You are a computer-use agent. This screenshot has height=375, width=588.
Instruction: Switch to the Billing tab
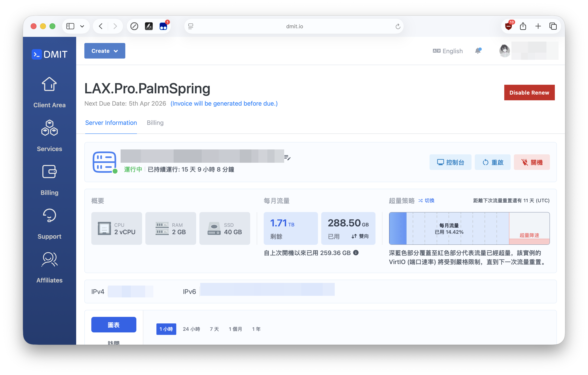click(155, 123)
